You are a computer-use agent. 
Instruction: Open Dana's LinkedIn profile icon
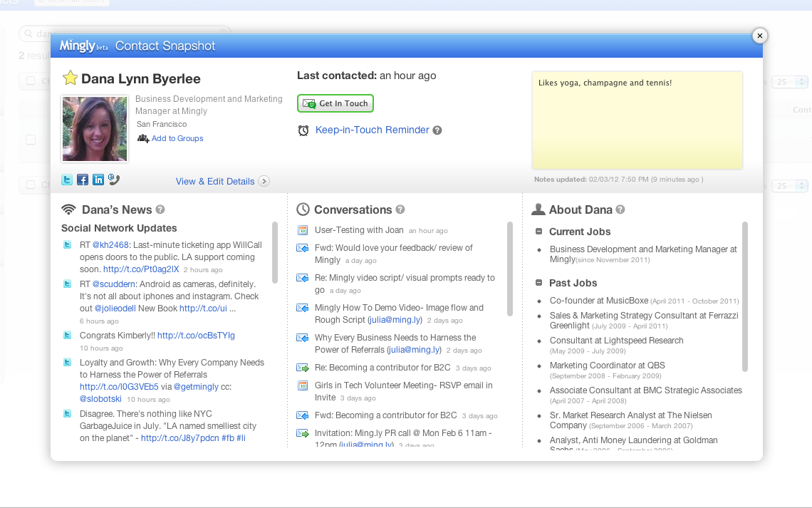(x=98, y=180)
